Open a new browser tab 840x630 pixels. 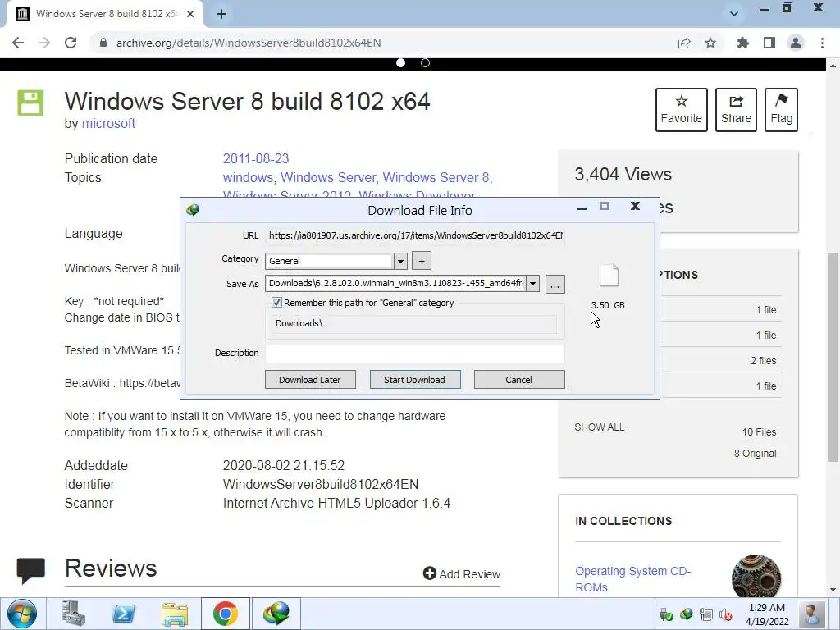(x=221, y=14)
